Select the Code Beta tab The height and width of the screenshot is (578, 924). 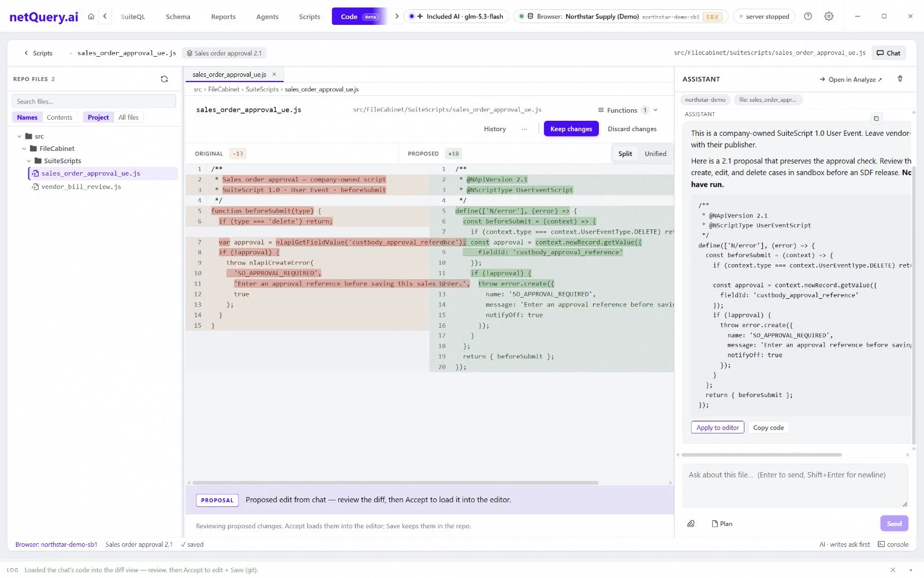(x=359, y=16)
